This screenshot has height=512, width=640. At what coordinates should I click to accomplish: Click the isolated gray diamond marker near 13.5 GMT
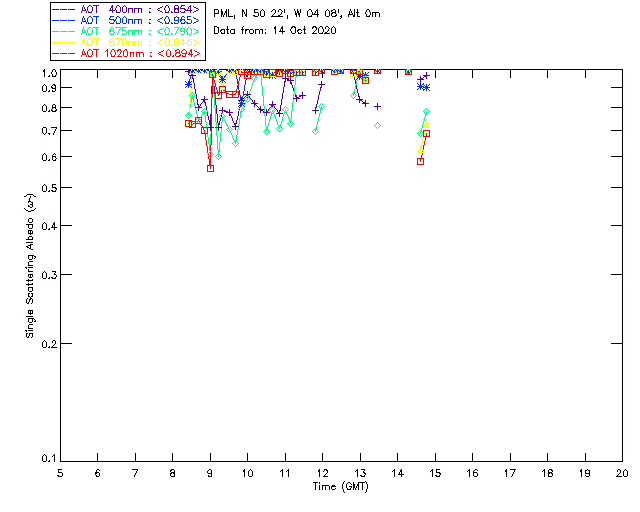(x=377, y=125)
